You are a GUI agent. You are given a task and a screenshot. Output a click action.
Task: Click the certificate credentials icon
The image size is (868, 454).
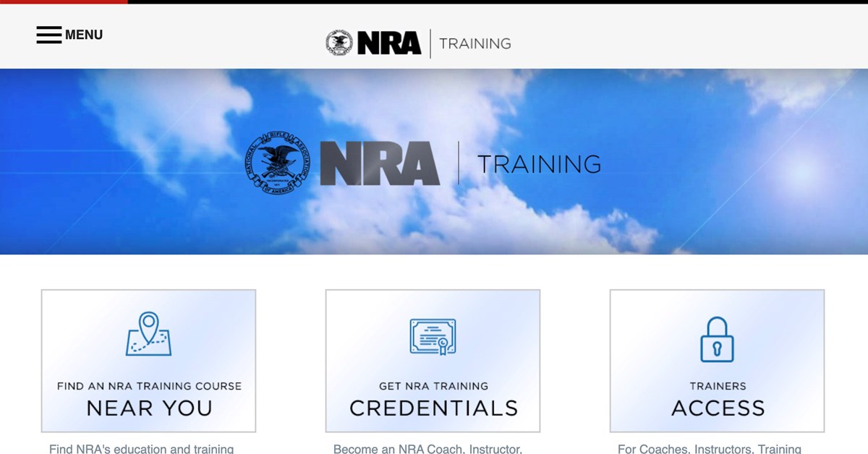pos(433,337)
